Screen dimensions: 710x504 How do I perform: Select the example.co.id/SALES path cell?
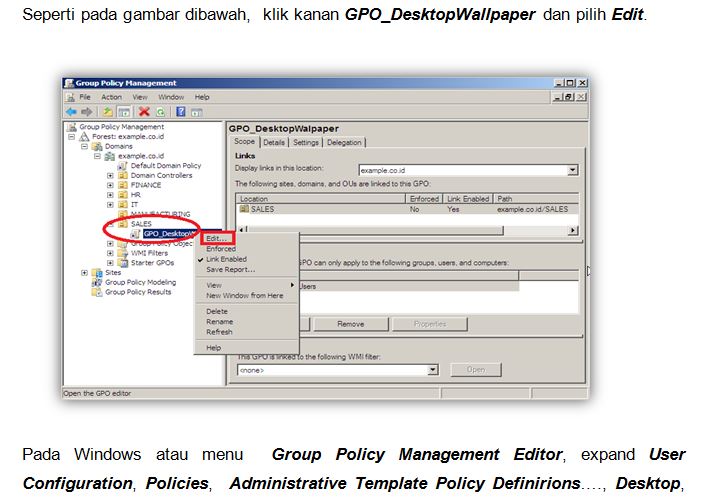coord(532,209)
